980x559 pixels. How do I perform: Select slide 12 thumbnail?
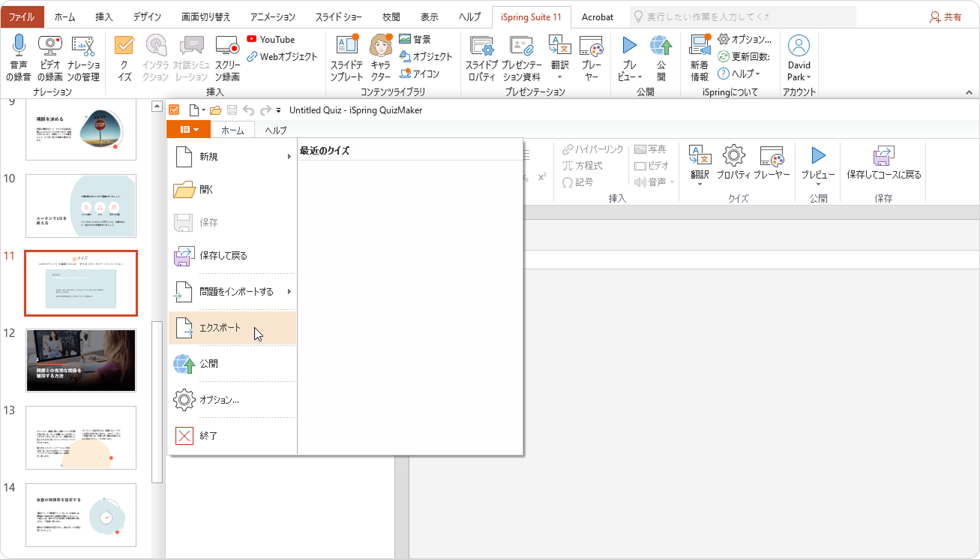click(81, 360)
